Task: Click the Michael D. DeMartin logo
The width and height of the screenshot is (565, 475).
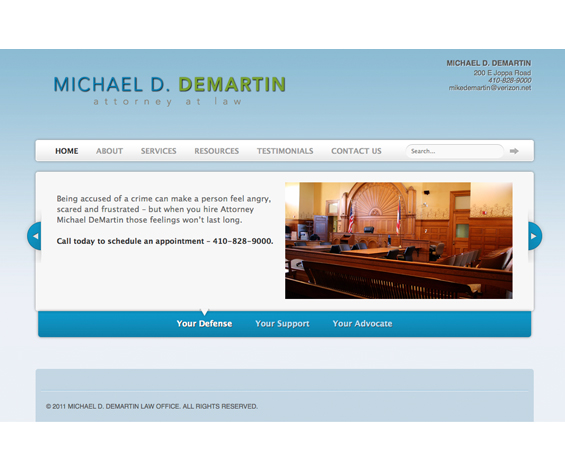Action: [x=170, y=90]
